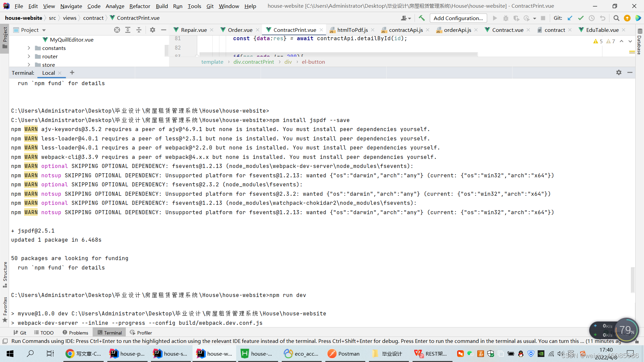Open Search Everywhere magnifier icon
The width and height of the screenshot is (644, 362).
tap(616, 18)
